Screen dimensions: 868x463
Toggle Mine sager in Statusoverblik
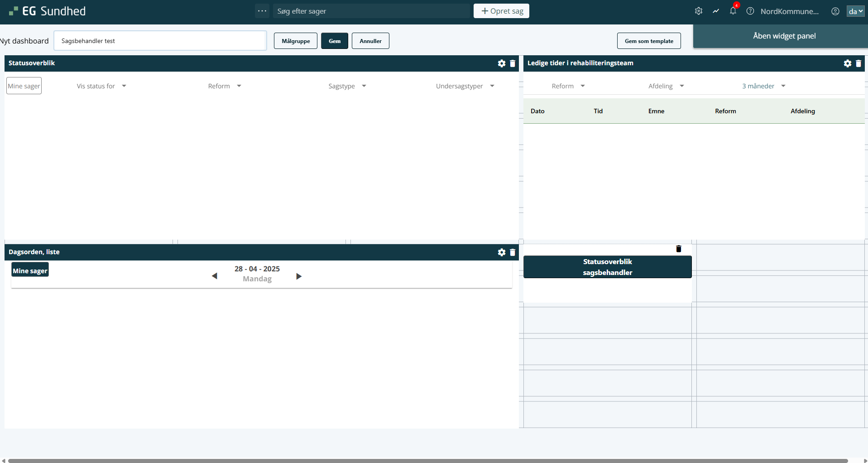pos(24,86)
